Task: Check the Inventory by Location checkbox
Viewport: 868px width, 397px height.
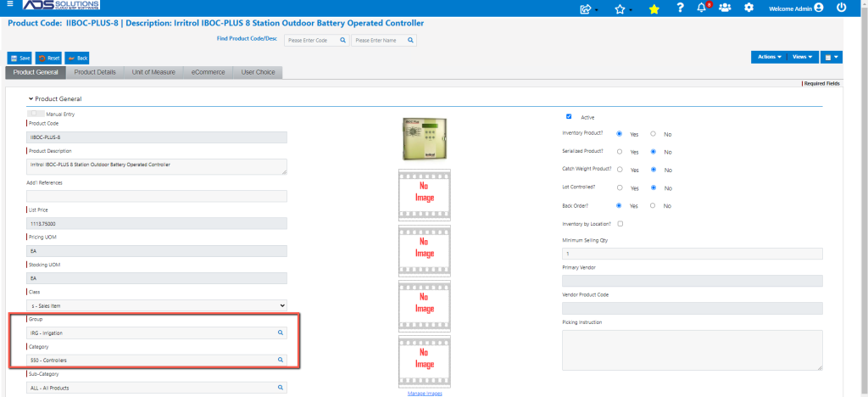Action: [620, 224]
